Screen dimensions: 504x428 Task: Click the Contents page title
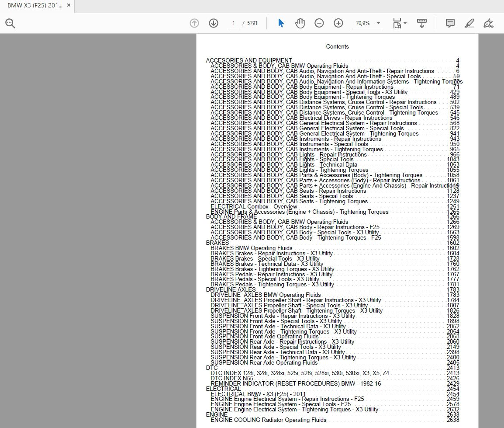337,47
